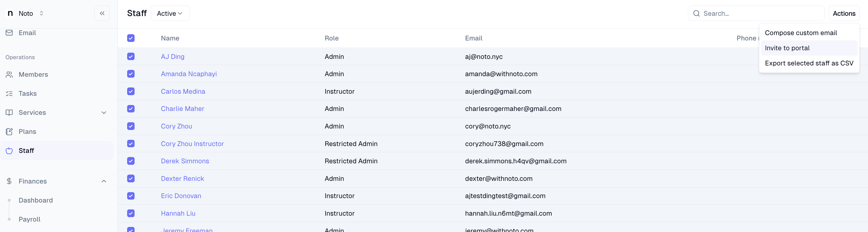Click the Name column header

170,38
